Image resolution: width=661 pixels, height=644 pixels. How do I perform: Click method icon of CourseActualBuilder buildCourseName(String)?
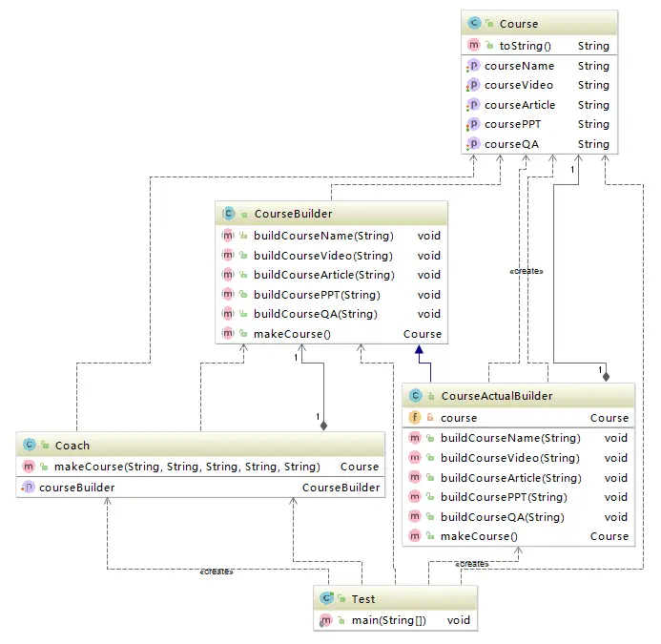coord(415,438)
